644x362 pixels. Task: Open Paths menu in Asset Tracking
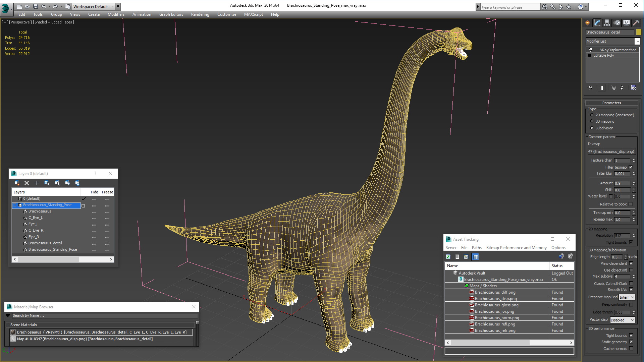coord(477,248)
